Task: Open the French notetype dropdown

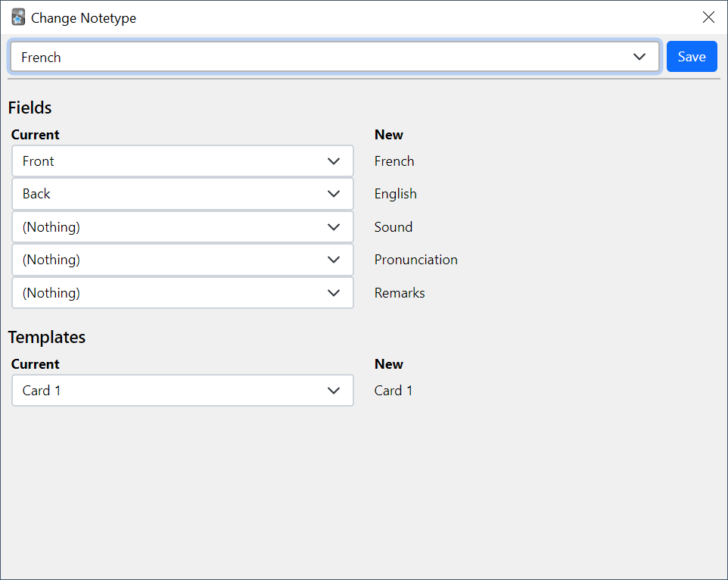Action: (x=333, y=56)
